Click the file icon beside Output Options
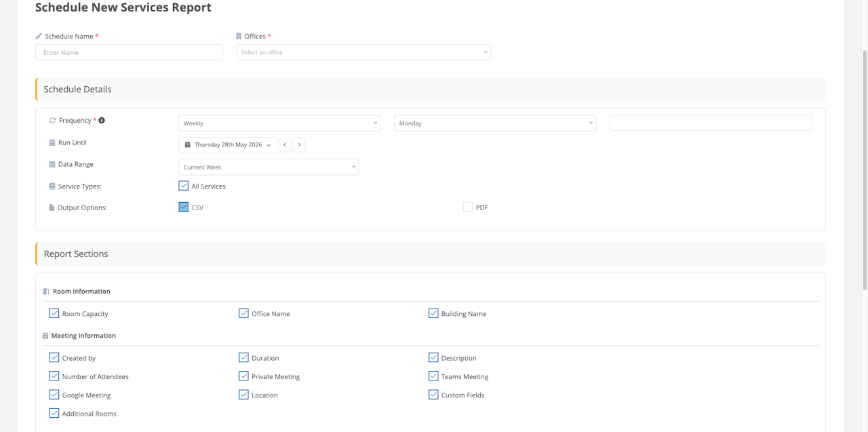Screen dimensions: 868x432 click(x=52, y=208)
